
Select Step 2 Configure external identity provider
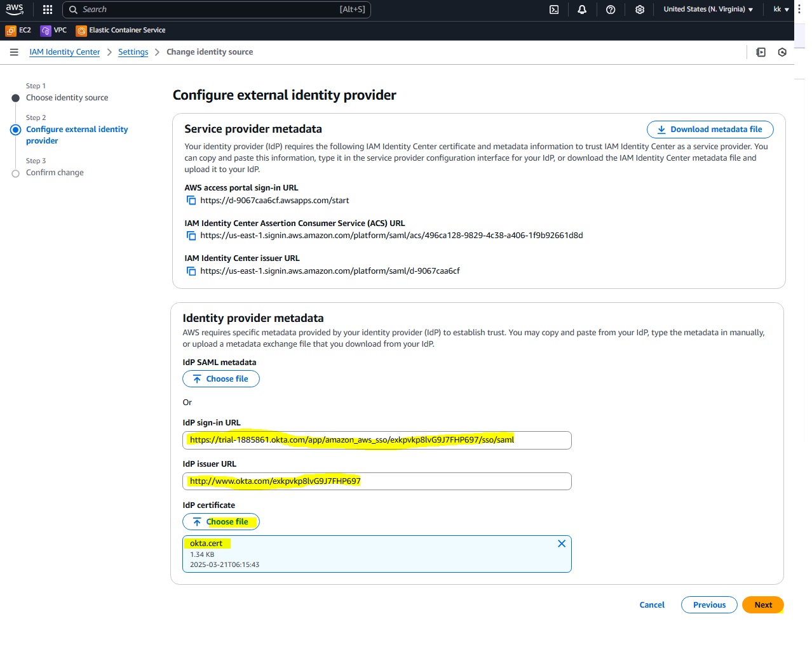tap(76, 135)
